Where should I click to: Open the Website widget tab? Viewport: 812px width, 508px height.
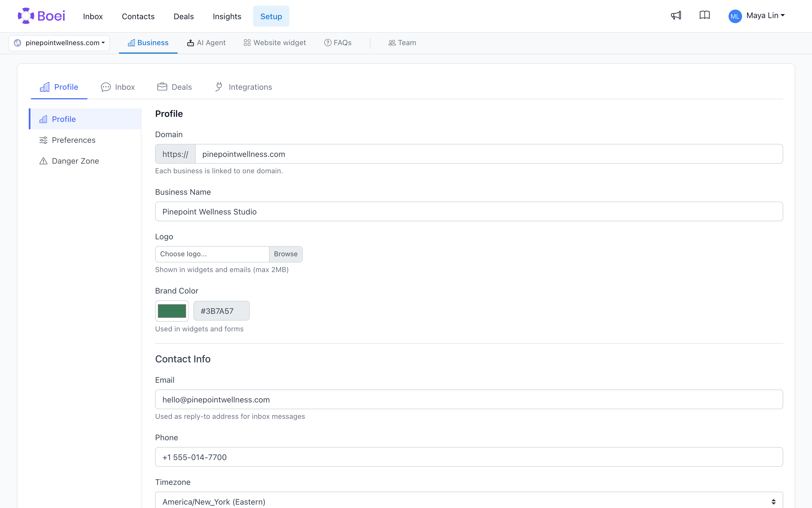[274, 43]
